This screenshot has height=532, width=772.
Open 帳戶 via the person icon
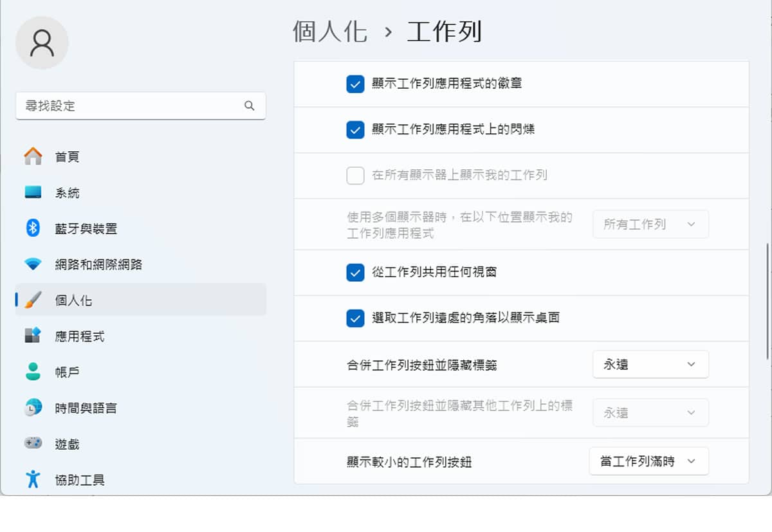tap(33, 372)
